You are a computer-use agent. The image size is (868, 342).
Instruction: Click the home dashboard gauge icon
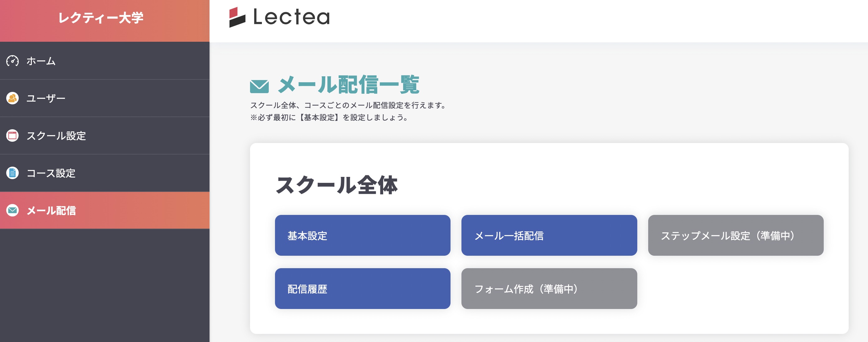click(12, 61)
